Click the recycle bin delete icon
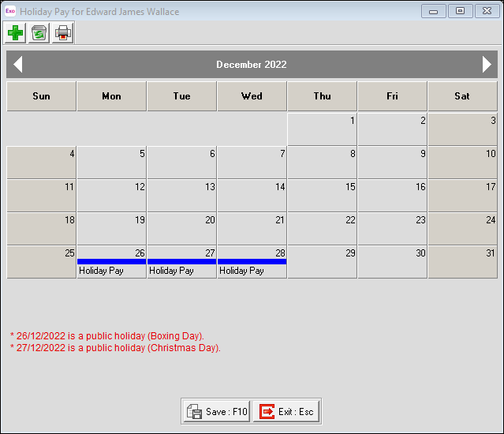The width and height of the screenshot is (504, 434). tap(39, 33)
